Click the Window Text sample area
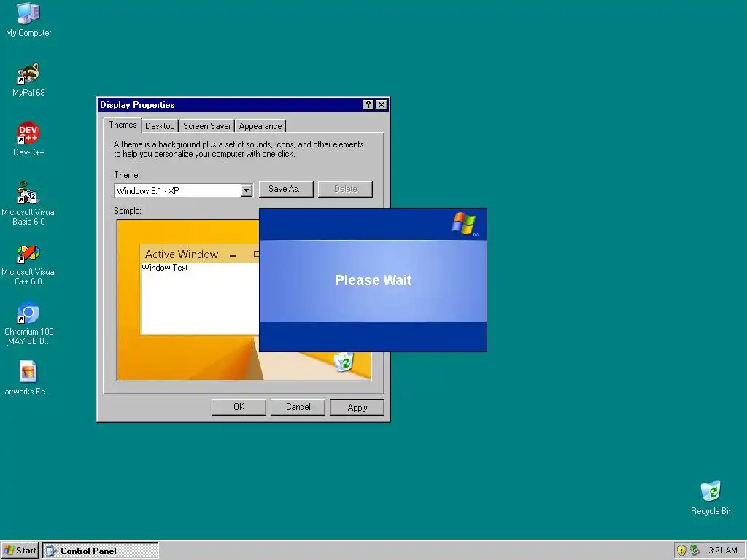Image resolution: width=747 pixels, height=560 pixels. coord(164,268)
